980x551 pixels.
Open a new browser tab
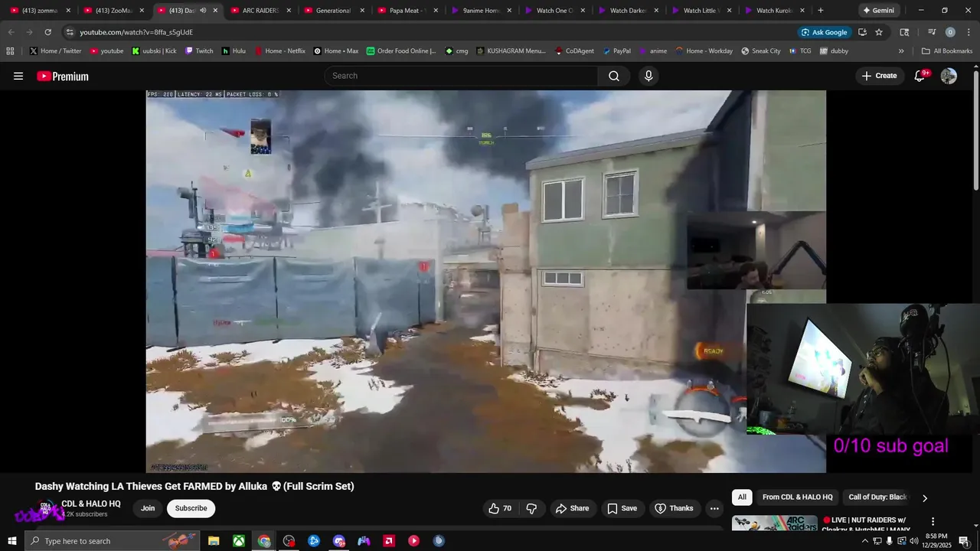pos(821,11)
